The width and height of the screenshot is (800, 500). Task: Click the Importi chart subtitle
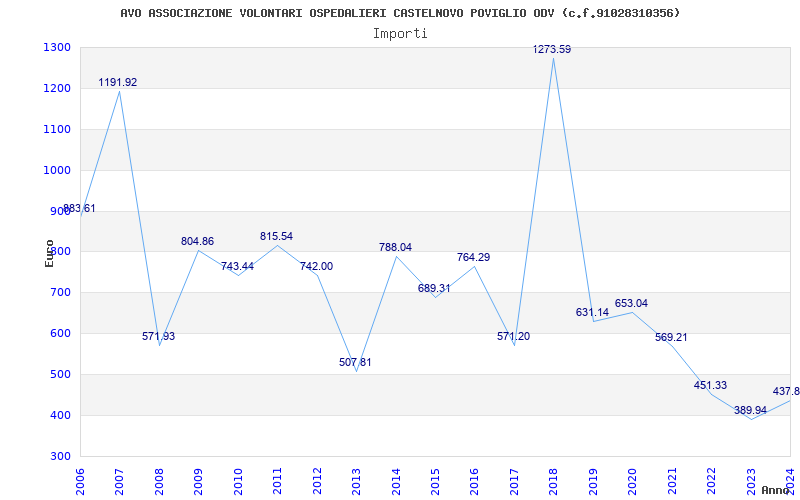(400, 33)
